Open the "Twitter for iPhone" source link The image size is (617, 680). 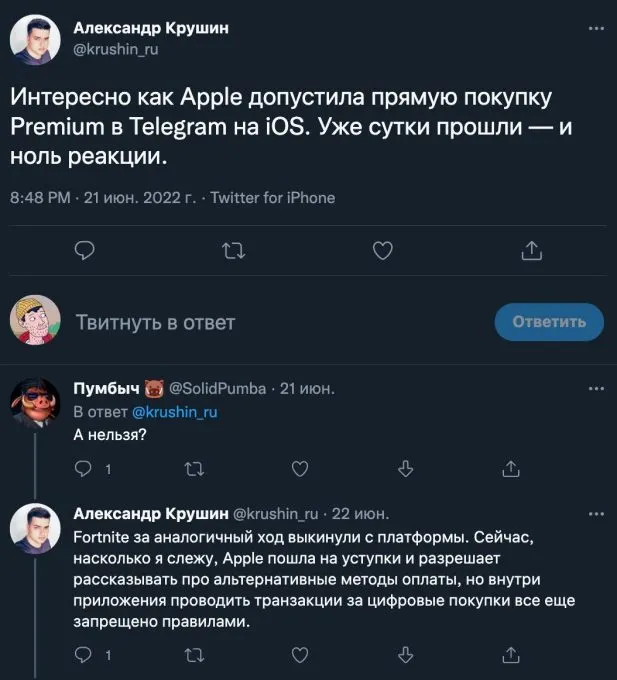(x=273, y=198)
